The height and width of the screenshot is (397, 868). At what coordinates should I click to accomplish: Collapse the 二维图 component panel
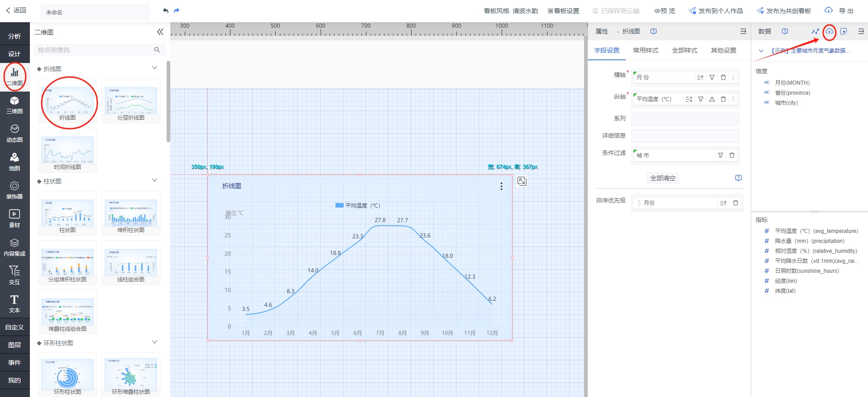[160, 32]
